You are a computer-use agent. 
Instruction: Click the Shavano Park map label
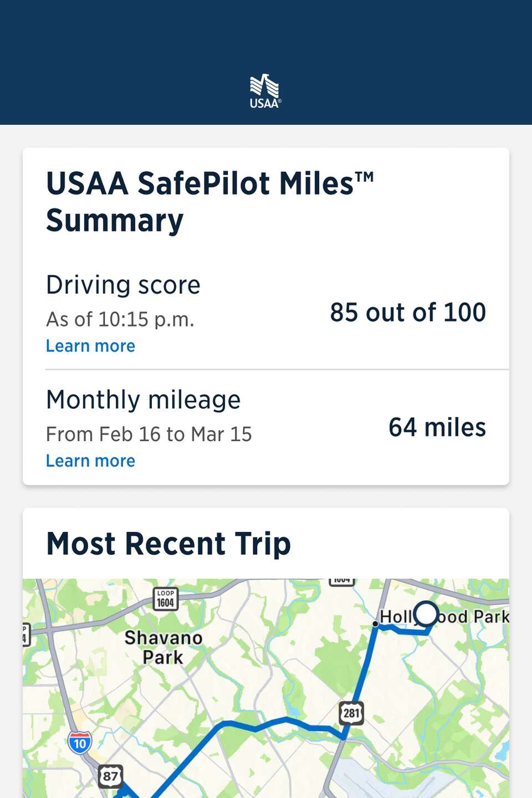163,647
